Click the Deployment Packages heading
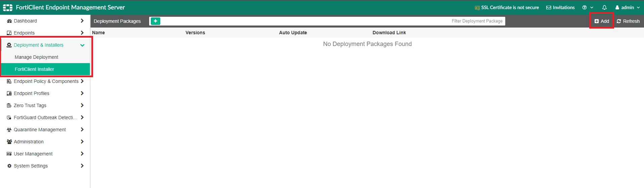Screen dimensions: 644x188 point(117,21)
